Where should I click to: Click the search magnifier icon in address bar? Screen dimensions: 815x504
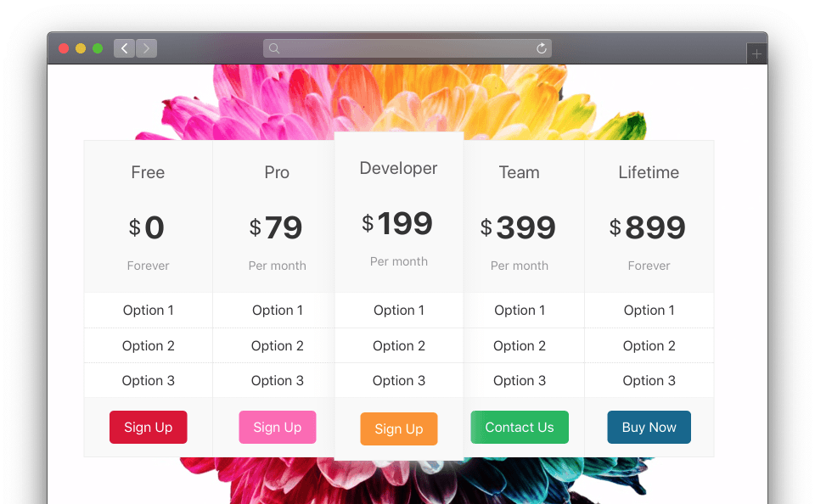click(x=274, y=48)
